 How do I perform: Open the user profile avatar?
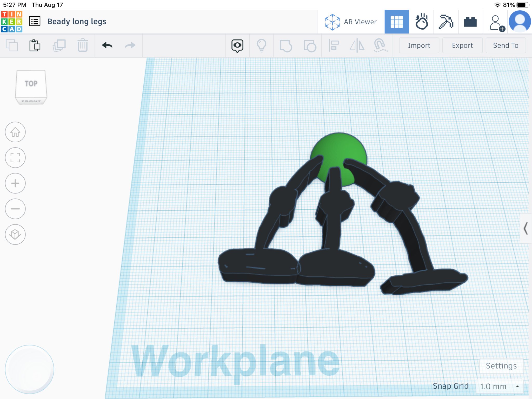(520, 22)
